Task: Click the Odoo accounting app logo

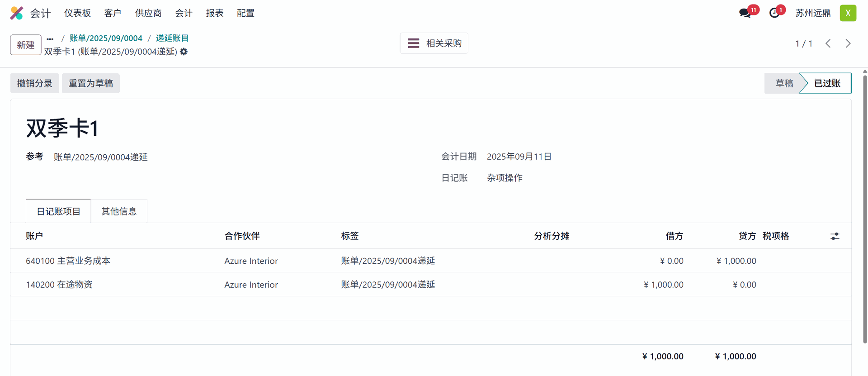Action: (17, 13)
